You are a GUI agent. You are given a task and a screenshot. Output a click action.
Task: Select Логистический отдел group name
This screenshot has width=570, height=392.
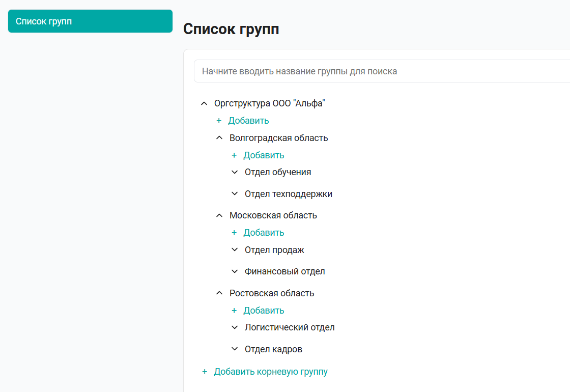point(290,328)
